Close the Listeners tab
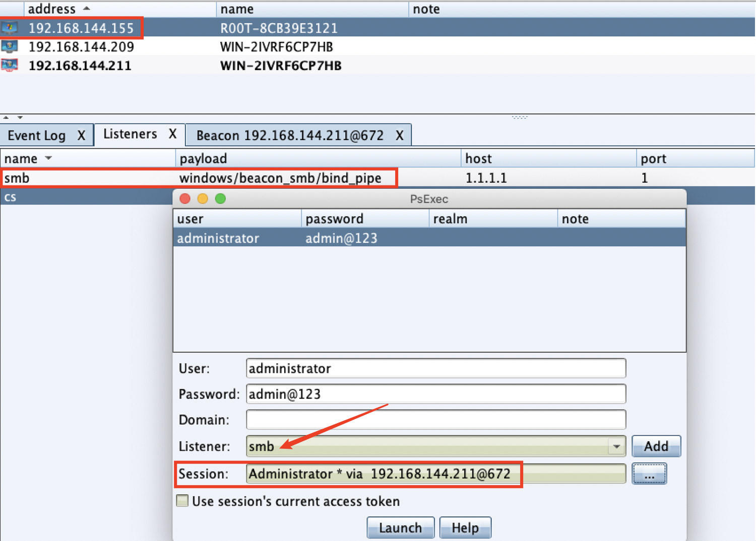 coord(173,134)
